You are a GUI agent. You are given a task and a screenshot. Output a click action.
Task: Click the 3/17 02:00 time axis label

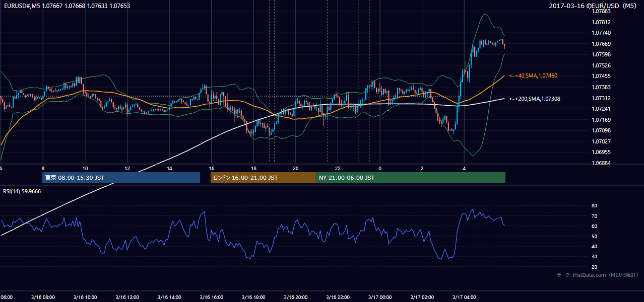click(x=422, y=297)
